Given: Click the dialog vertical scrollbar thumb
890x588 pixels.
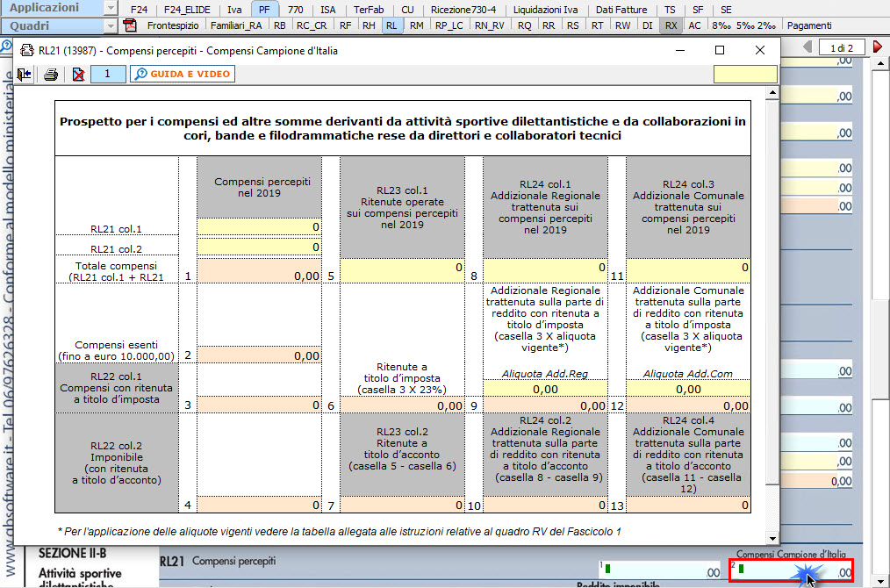Looking at the screenshot, I should click(x=772, y=292).
